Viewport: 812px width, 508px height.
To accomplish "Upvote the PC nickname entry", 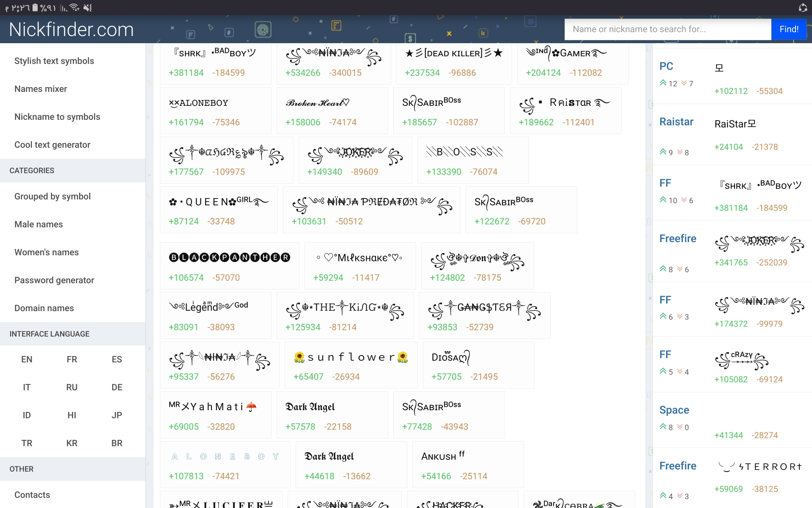I will coord(663,83).
